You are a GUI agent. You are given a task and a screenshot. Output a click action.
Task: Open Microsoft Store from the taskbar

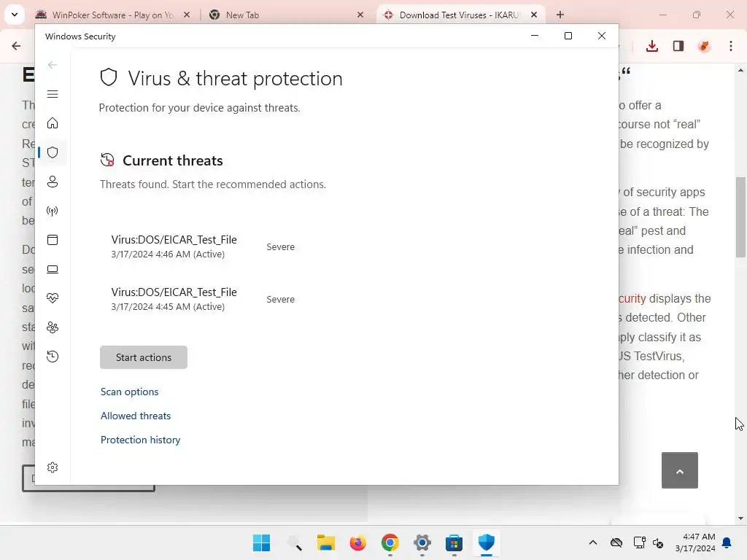(x=454, y=542)
